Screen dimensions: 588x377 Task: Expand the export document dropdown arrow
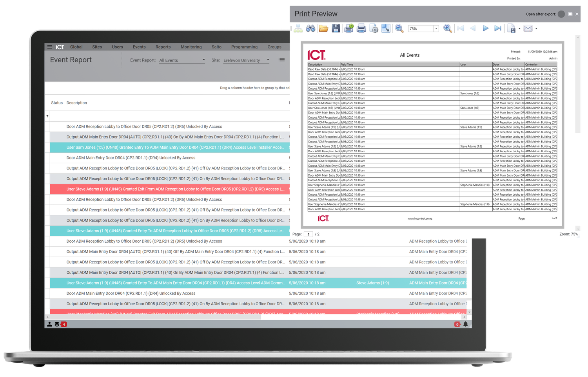(519, 29)
